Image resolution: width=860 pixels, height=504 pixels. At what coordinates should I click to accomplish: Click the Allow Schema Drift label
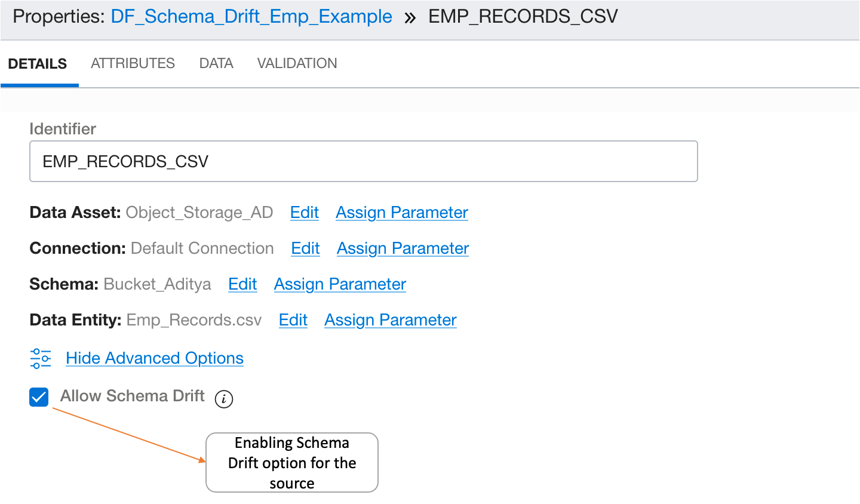point(132,396)
